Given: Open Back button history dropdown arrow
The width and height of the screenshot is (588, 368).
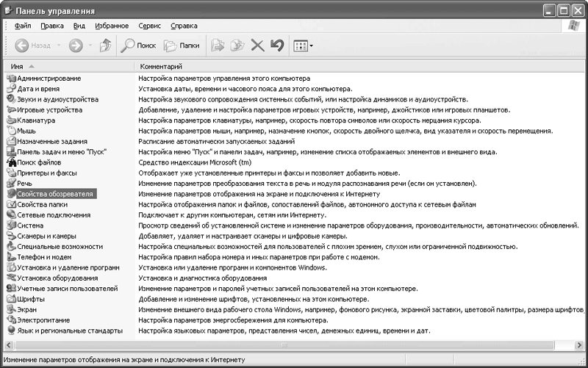Looking at the screenshot, I should click(59, 46).
